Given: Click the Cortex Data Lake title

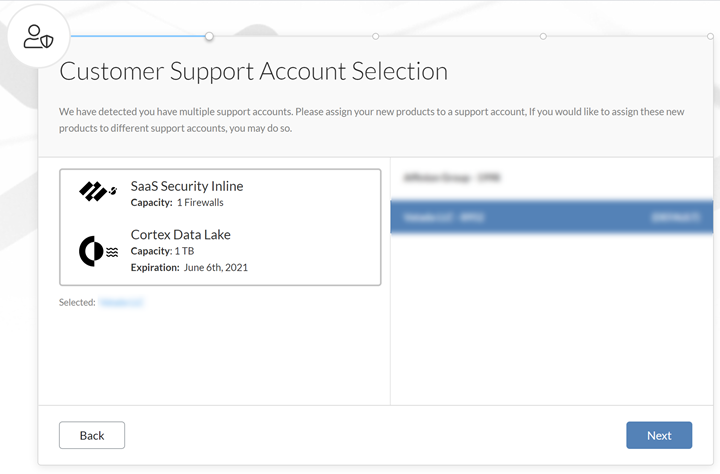Looking at the screenshot, I should pos(181,235).
